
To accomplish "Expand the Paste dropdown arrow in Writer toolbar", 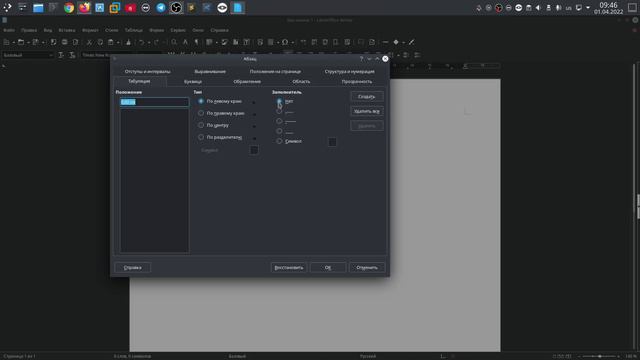I will click(x=118, y=42).
